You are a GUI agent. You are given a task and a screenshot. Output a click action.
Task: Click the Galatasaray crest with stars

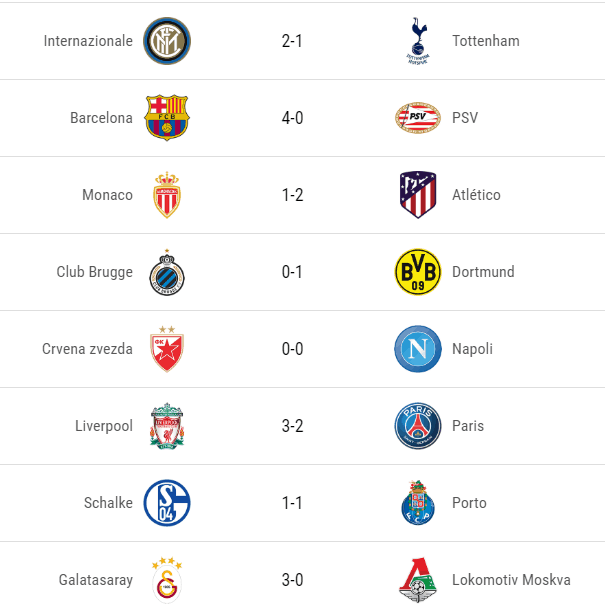[x=167, y=580]
